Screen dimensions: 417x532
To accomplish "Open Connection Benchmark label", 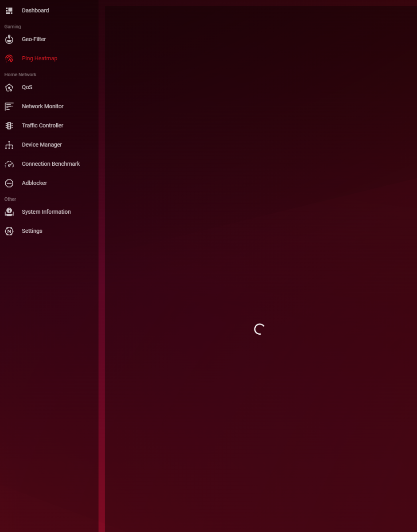I will [x=51, y=164].
